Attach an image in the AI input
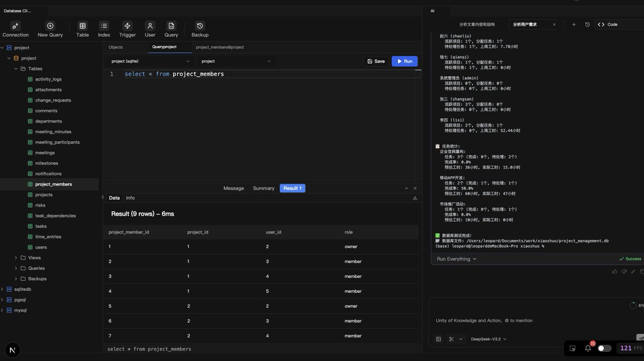Screen dimensions: 644x361 coord(438,339)
